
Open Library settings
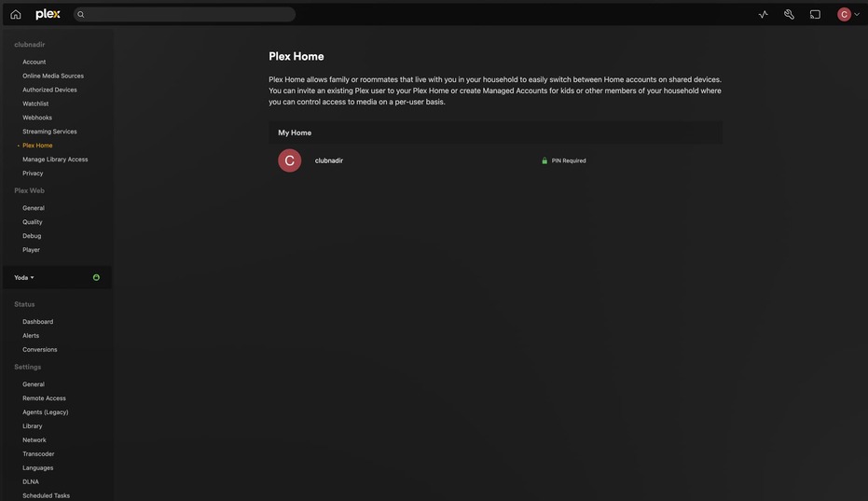[x=32, y=425]
